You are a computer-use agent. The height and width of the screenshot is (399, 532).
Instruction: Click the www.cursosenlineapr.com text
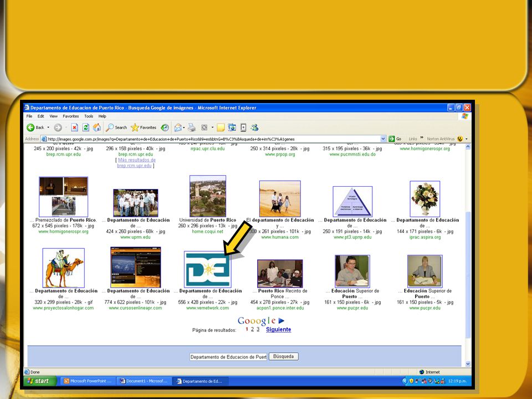pos(135,308)
